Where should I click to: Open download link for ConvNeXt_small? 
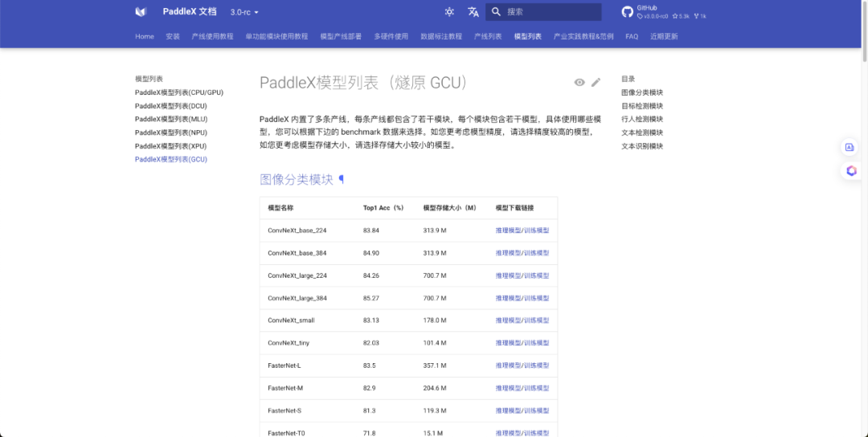pyautogui.click(x=522, y=321)
